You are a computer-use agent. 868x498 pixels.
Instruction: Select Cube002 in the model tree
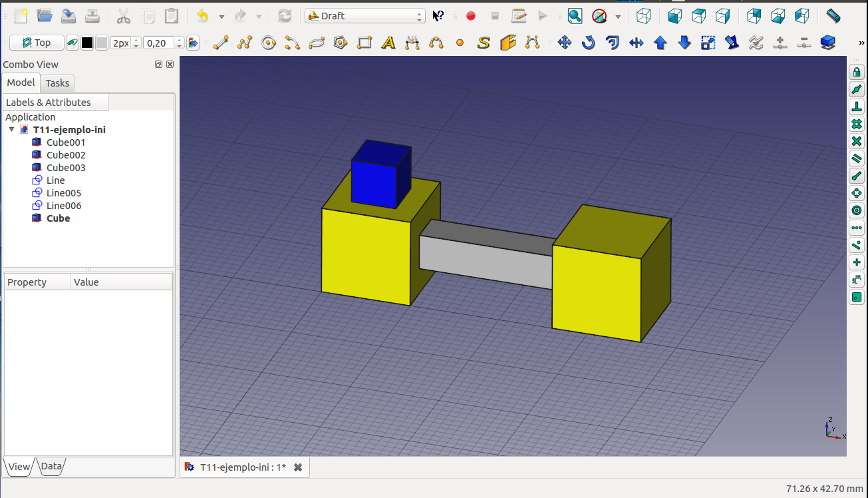point(66,155)
